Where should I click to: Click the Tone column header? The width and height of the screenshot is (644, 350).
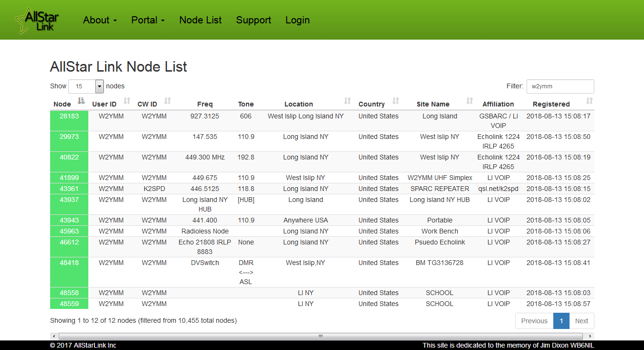pos(246,104)
